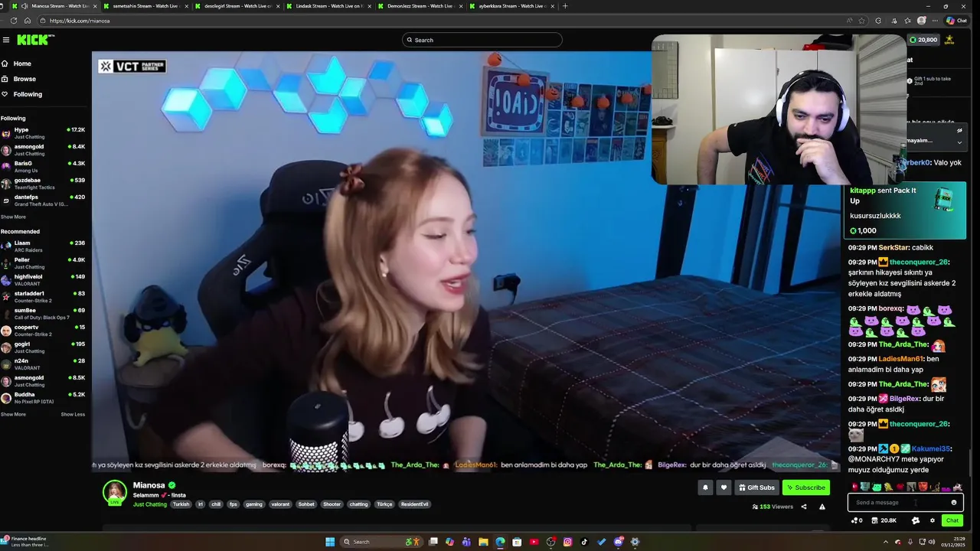Open TikTok from the taskbar
Image resolution: width=980 pixels, height=551 pixels.
(x=584, y=542)
